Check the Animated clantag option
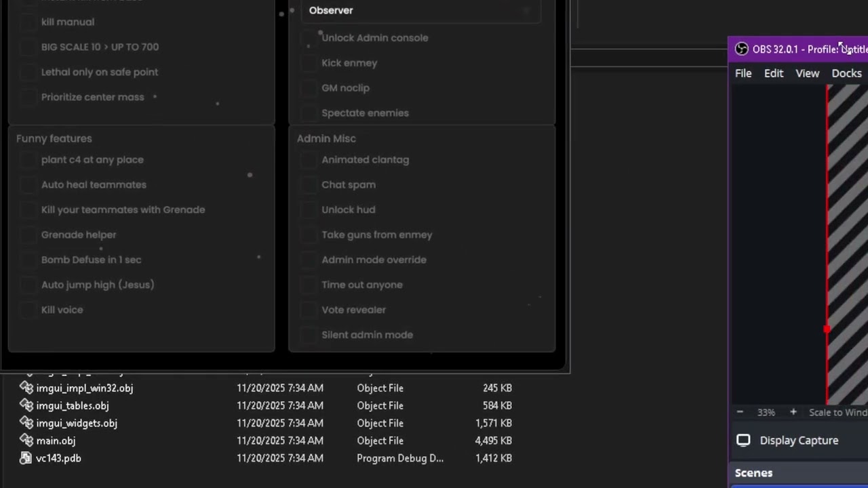The height and width of the screenshot is (488, 868). [x=309, y=160]
